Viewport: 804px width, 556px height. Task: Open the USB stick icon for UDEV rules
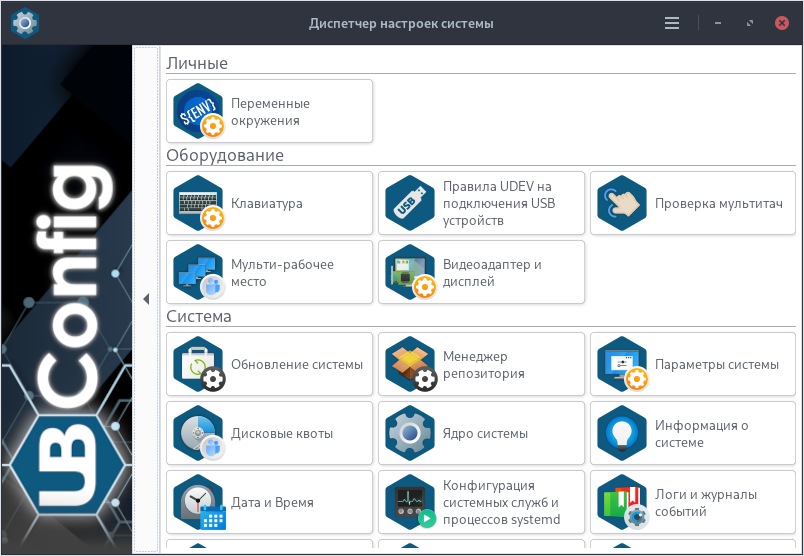point(410,203)
